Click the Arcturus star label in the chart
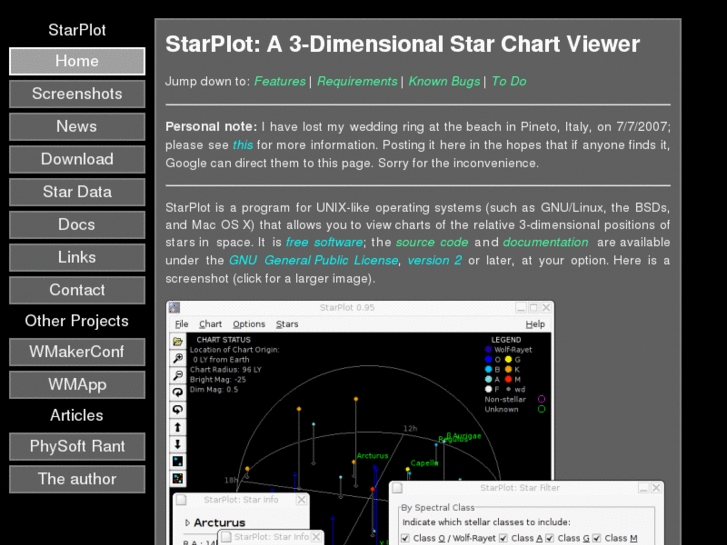The image size is (727, 545). click(x=372, y=456)
